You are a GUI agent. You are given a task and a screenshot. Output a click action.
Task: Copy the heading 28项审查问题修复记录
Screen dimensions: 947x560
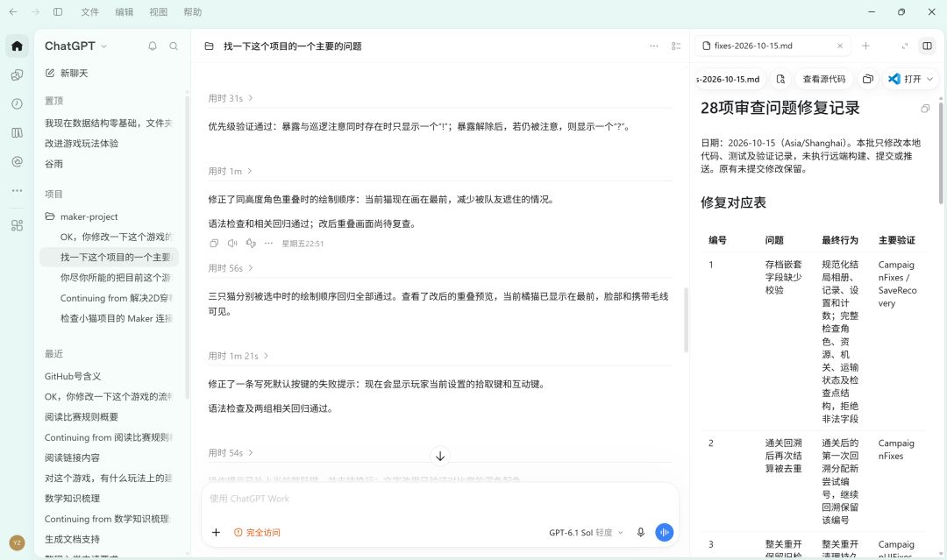point(925,109)
